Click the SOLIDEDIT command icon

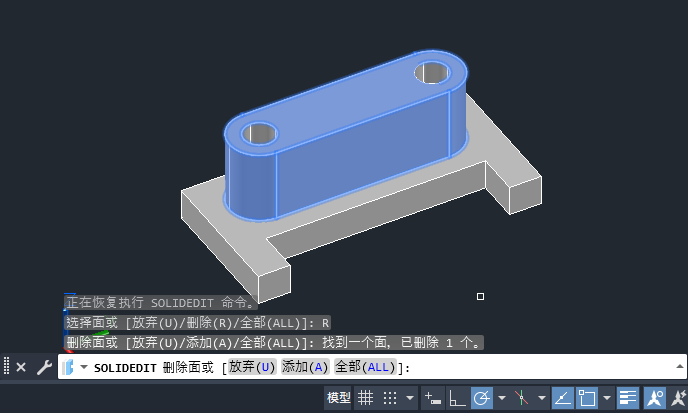pos(68,367)
